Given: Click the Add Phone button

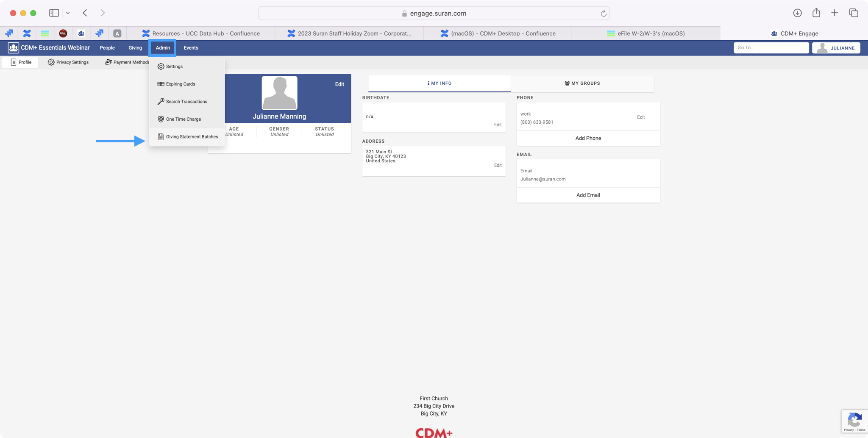Looking at the screenshot, I should point(588,138).
